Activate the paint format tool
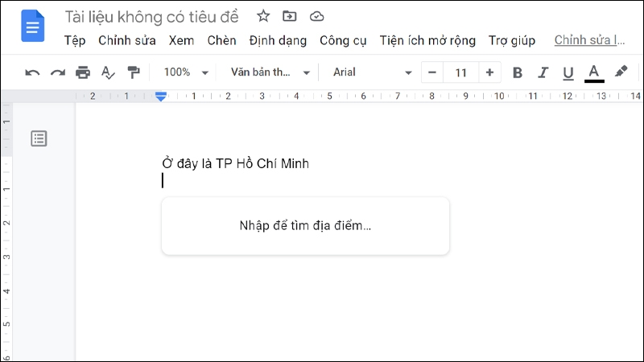The height and width of the screenshot is (362, 644). 134,72
